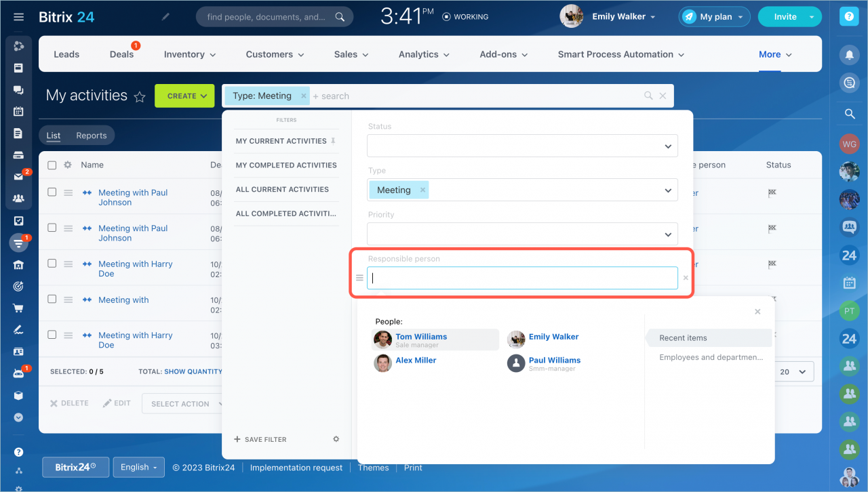
Task: Open the chat messages icon in left sidebar
Action: 18,89
